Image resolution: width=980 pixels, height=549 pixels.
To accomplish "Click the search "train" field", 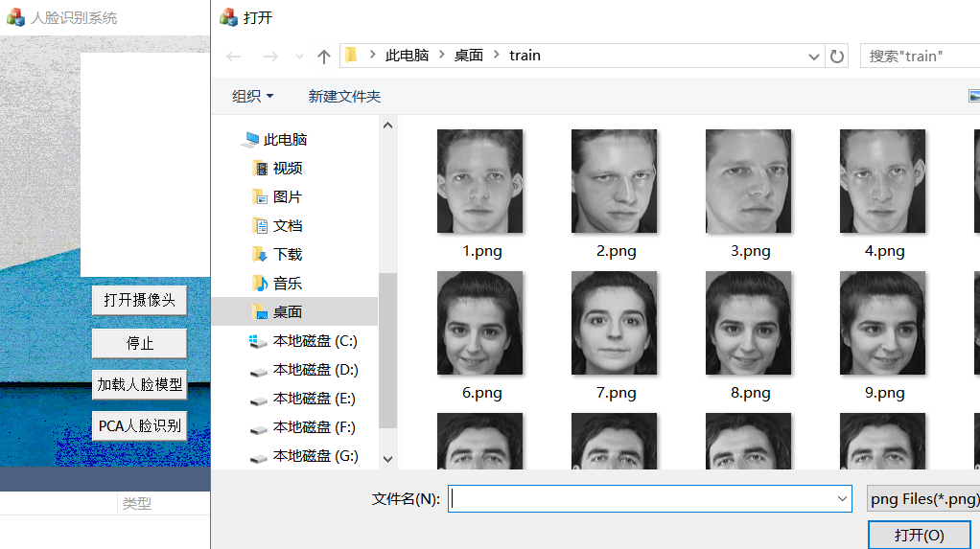I will (x=920, y=57).
